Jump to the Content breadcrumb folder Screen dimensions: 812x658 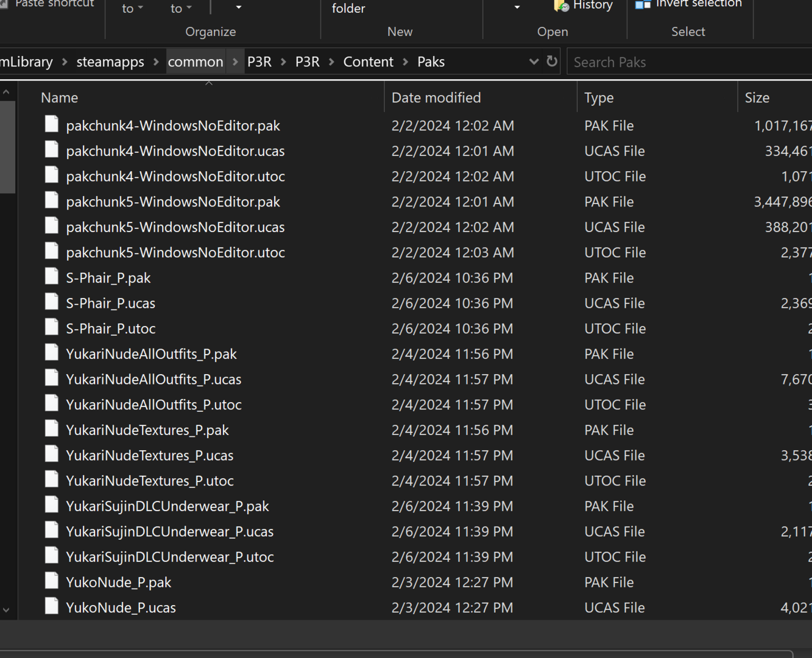[369, 62]
